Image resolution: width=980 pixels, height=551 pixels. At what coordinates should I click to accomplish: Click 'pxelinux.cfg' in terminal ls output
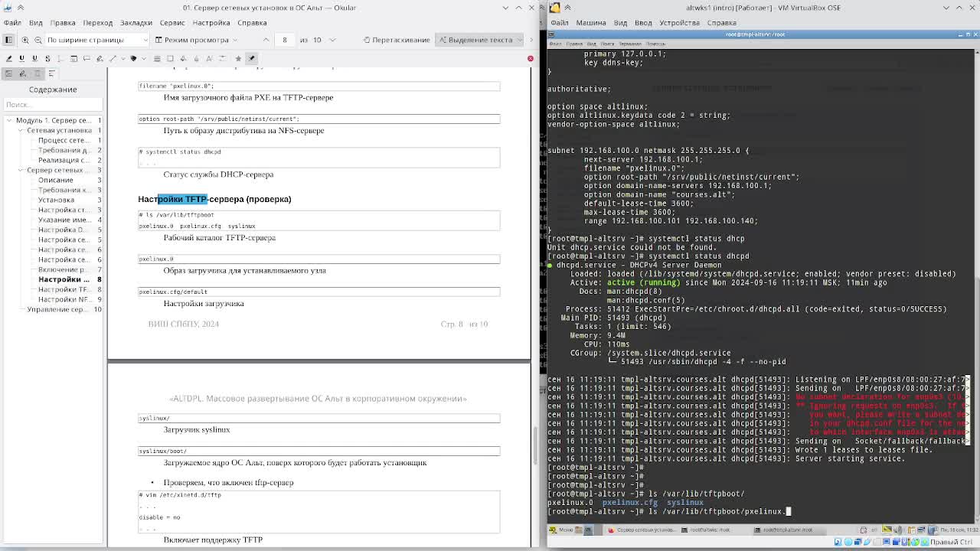coord(629,503)
